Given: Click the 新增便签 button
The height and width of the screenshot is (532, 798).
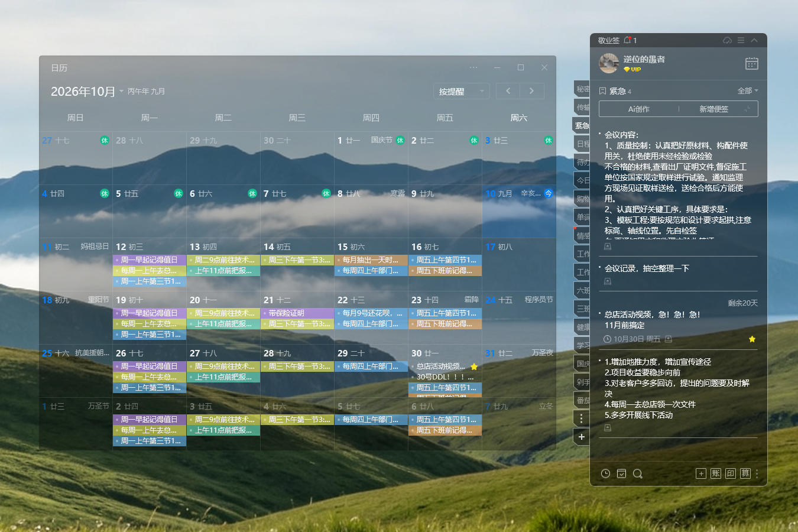Looking at the screenshot, I should pyautogui.click(x=713, y=109).
